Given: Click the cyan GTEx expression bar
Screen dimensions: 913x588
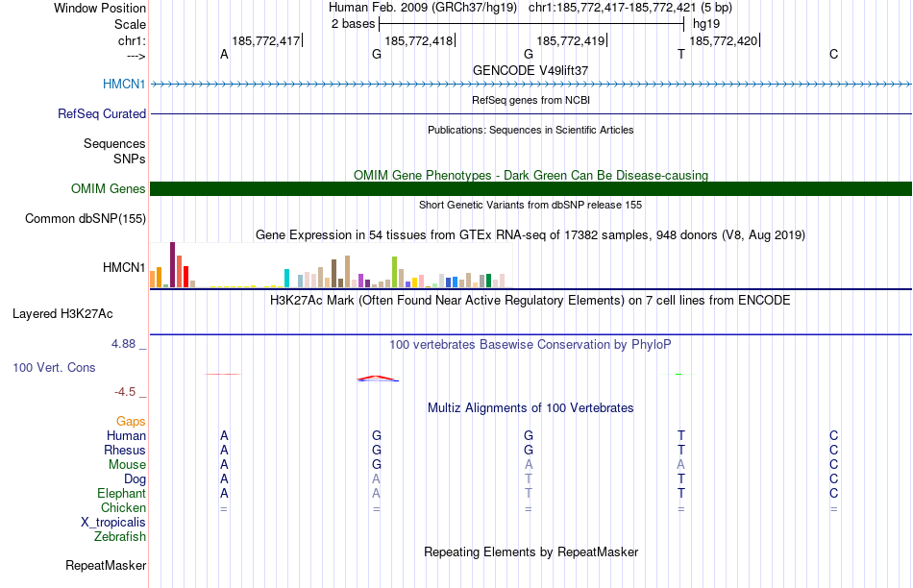Looking at the screenshot, I should pyautogui.click(x=286, y=279).
